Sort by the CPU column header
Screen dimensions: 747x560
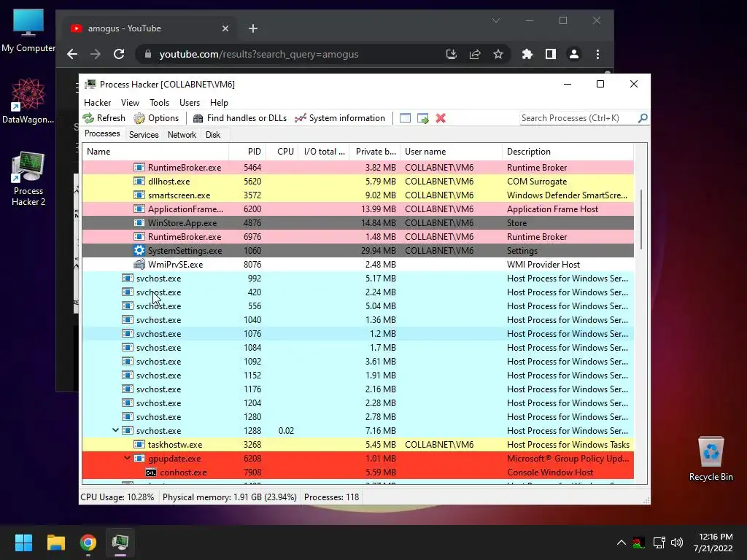point(282,152)
